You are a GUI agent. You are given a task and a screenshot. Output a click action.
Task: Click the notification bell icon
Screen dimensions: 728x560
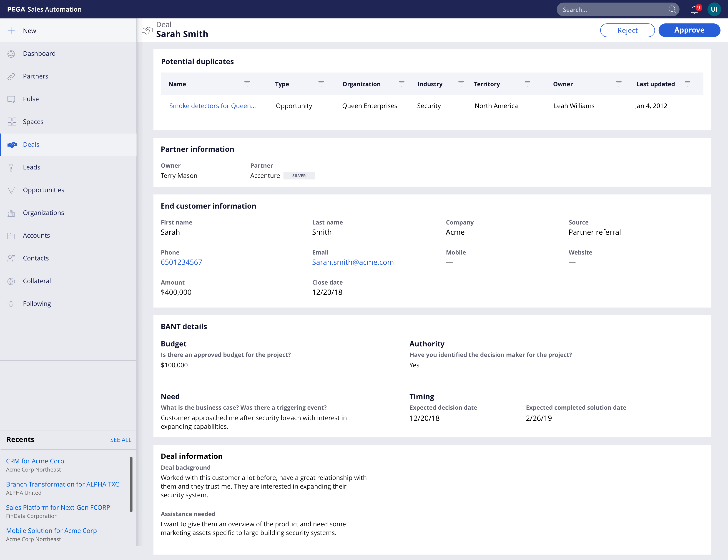click(x=694, y=10)
